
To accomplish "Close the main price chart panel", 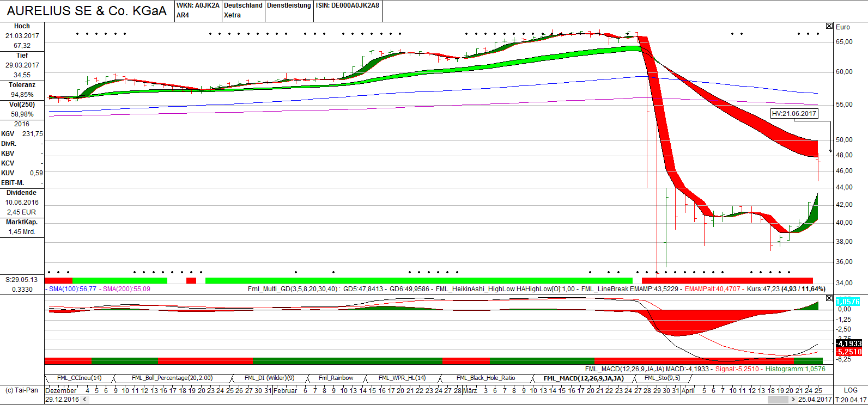I will 829,26.
